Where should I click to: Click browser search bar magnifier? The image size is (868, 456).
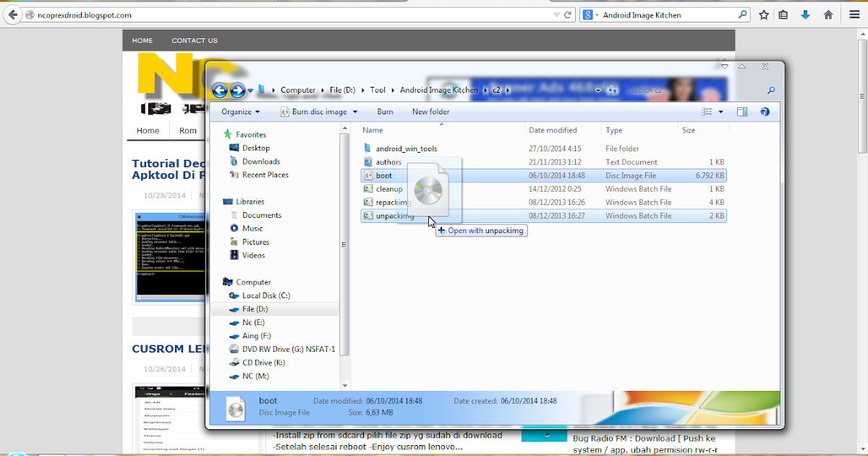point(743,14)
